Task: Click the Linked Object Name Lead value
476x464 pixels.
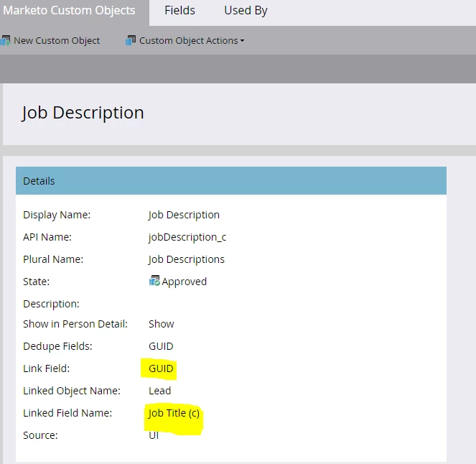Action: [159, 391]
